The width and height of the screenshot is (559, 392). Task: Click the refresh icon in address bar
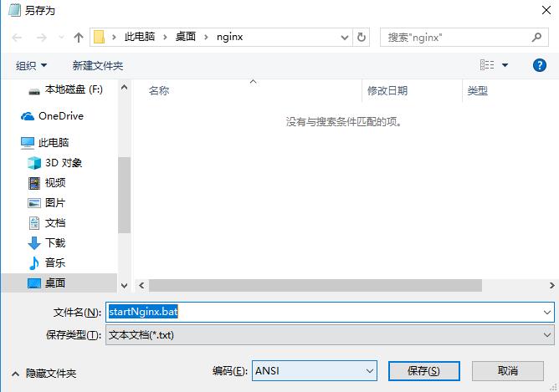[x=362, y=38]
